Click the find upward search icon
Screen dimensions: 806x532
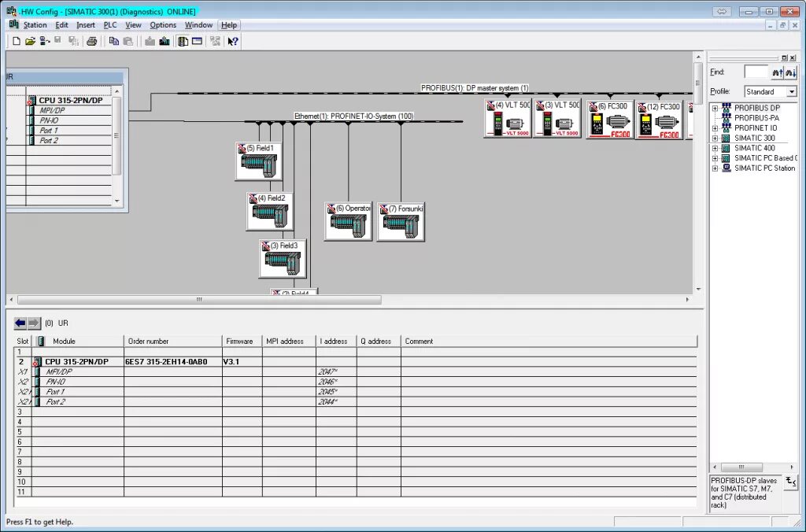pos(777,72)
